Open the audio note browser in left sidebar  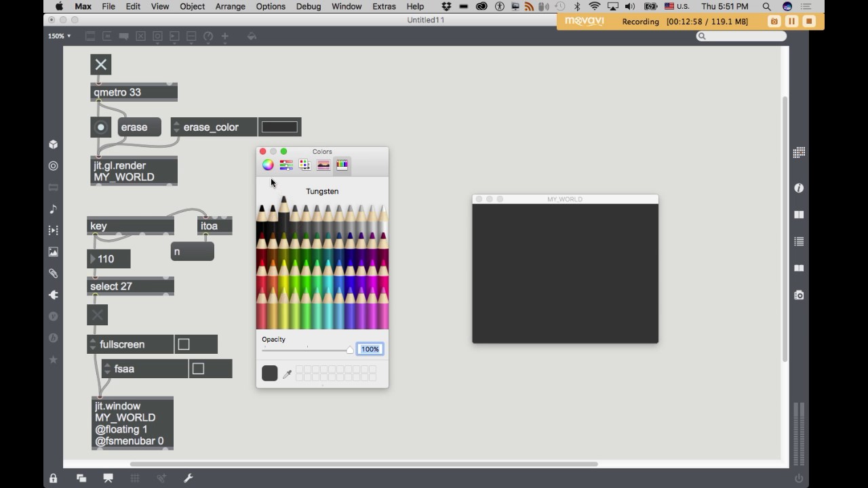54,209
